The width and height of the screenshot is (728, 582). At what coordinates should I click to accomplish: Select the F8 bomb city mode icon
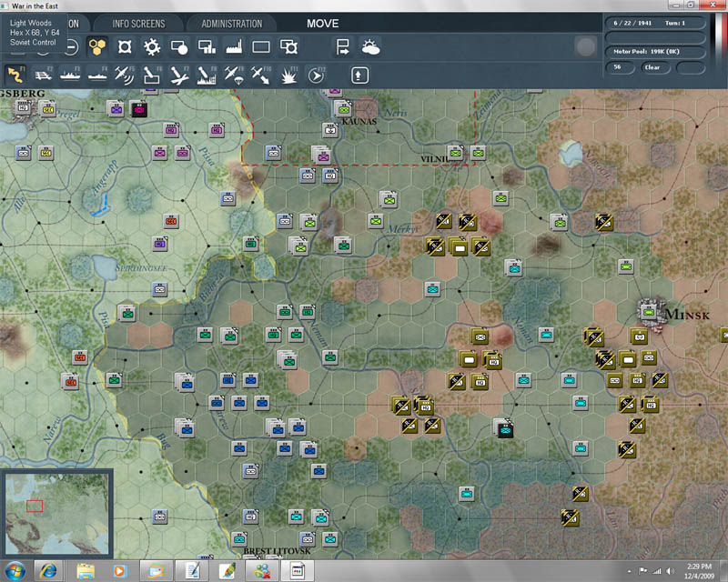coord(207,75)
